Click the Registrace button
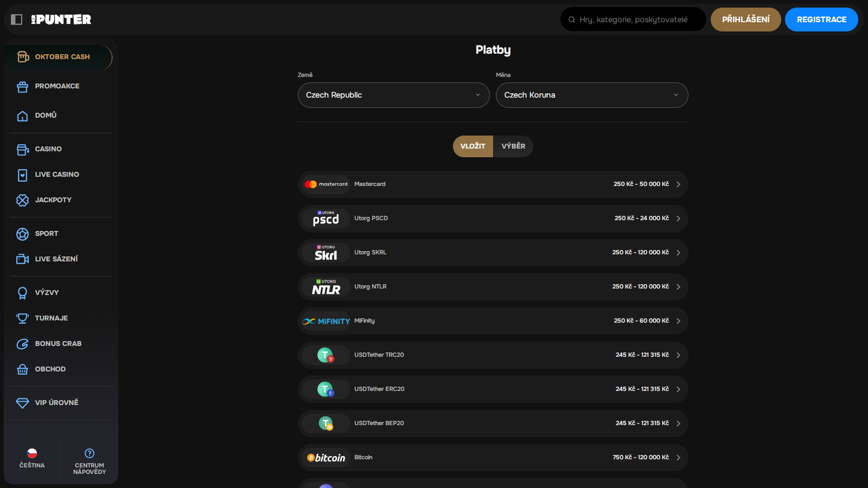This screenshot has width=868, height=488. (821, 20)
